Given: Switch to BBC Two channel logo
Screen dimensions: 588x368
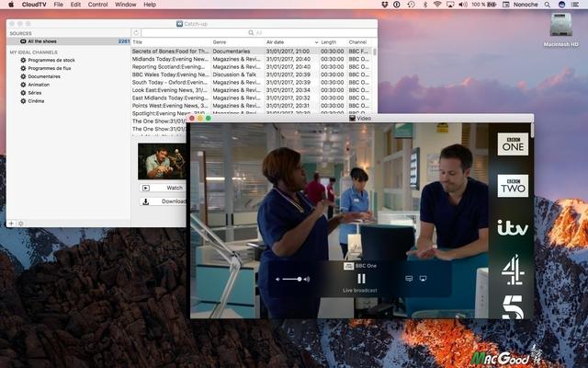Looking at the screenshot, I should (x=513, y=186).
